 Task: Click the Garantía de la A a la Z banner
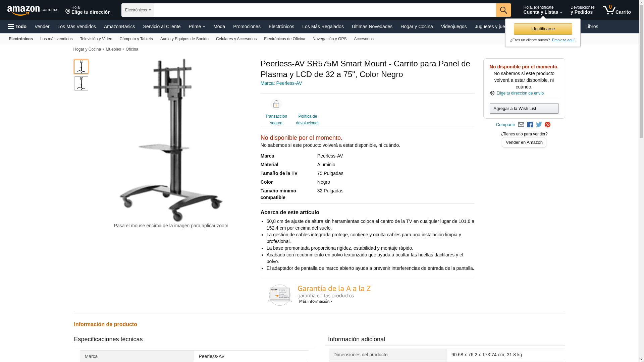(319, 295)
